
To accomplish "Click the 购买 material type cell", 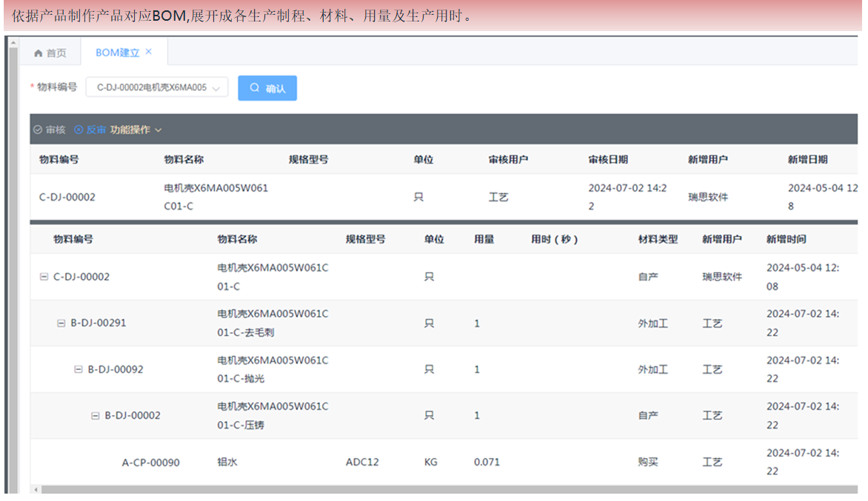I will click(648, 463).
